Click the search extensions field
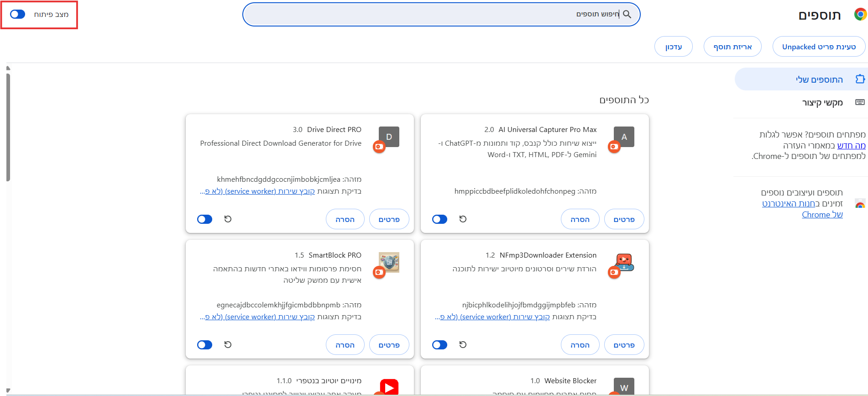The width and height of the screenshot is (868, 396). (441, 15)
